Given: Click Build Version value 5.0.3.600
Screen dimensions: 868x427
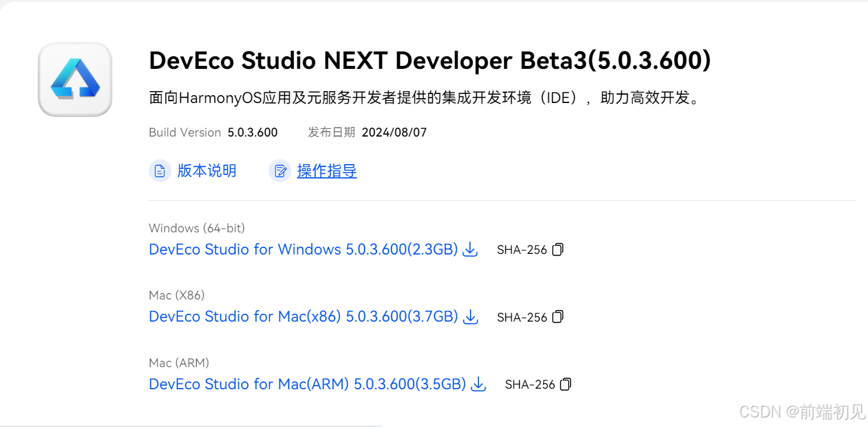Looking at the screenshot, I should point(252,133).
